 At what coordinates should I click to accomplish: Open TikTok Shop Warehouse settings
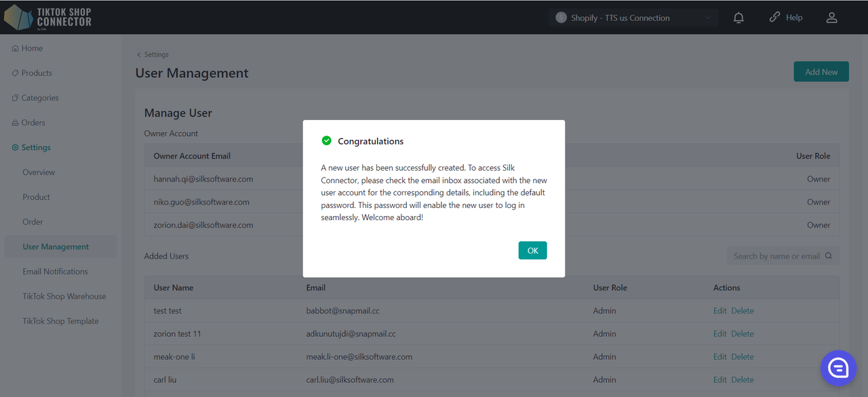[64, 297]
